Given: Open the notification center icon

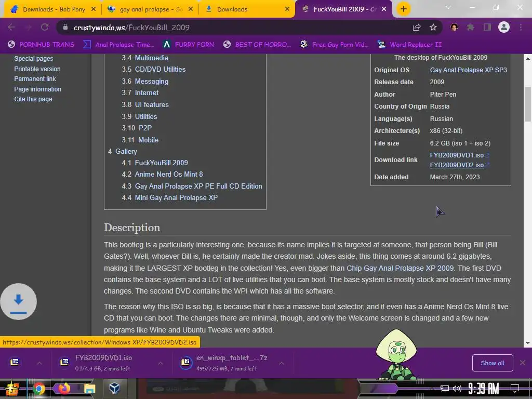Looking at the screenshot, I should point(515,389).
